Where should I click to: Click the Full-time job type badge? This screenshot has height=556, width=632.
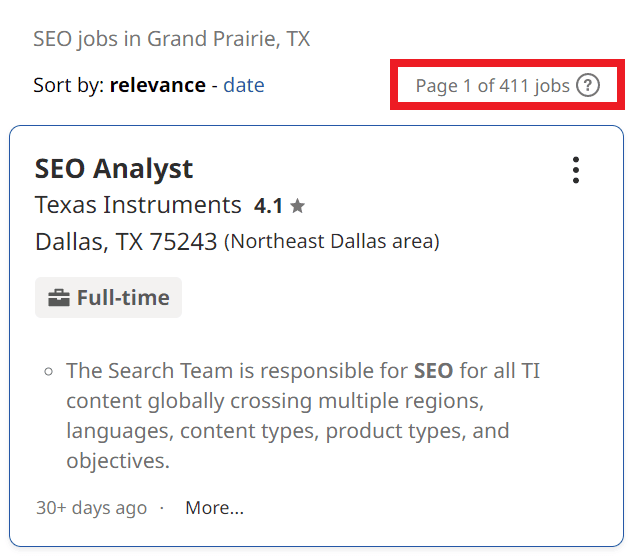point(108,298)
